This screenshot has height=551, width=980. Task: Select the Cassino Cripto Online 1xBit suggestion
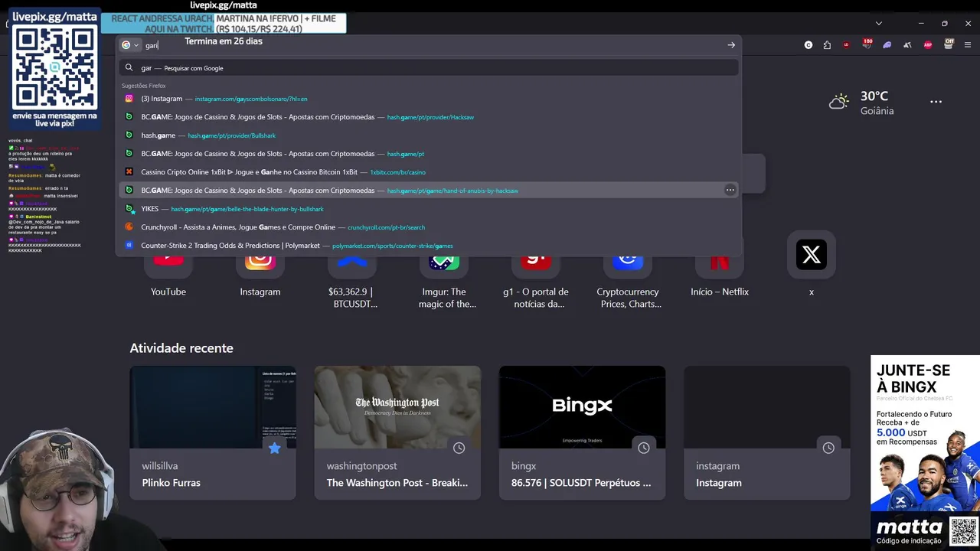tap(429, 172)
